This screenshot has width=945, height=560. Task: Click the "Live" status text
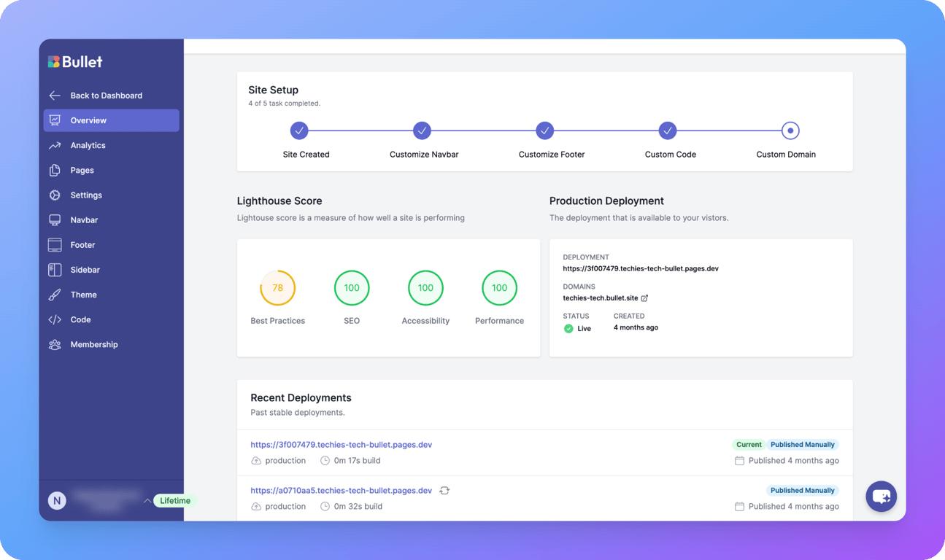coord(585,329)
